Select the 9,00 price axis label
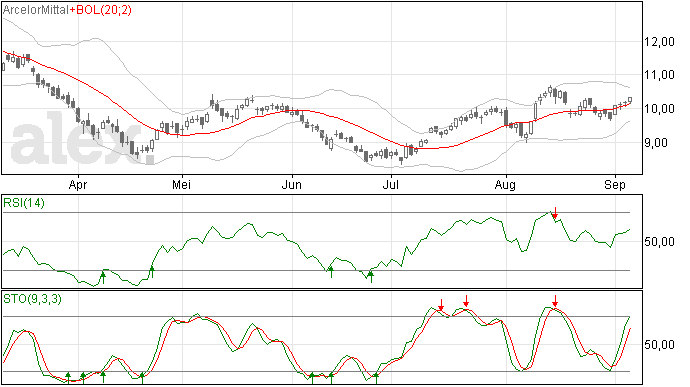 [656, 143]
